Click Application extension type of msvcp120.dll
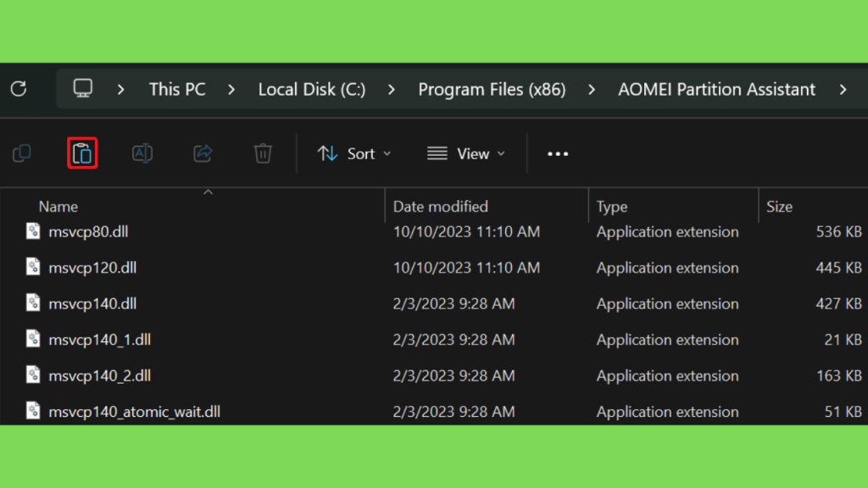 [x=667, y=267]
